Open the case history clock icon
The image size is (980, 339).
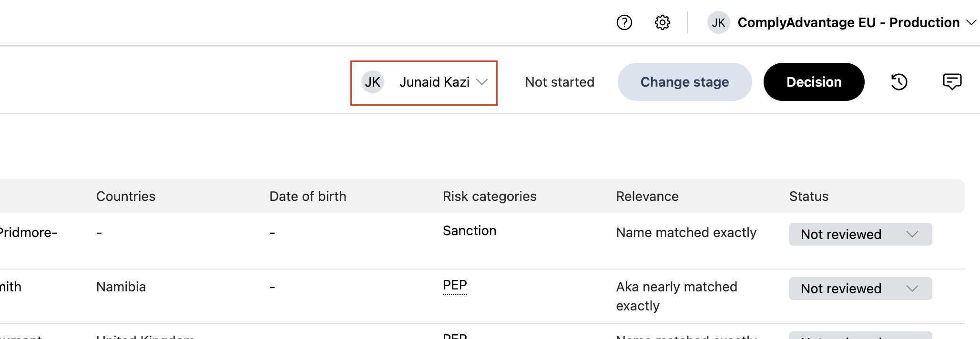[899, 82]
